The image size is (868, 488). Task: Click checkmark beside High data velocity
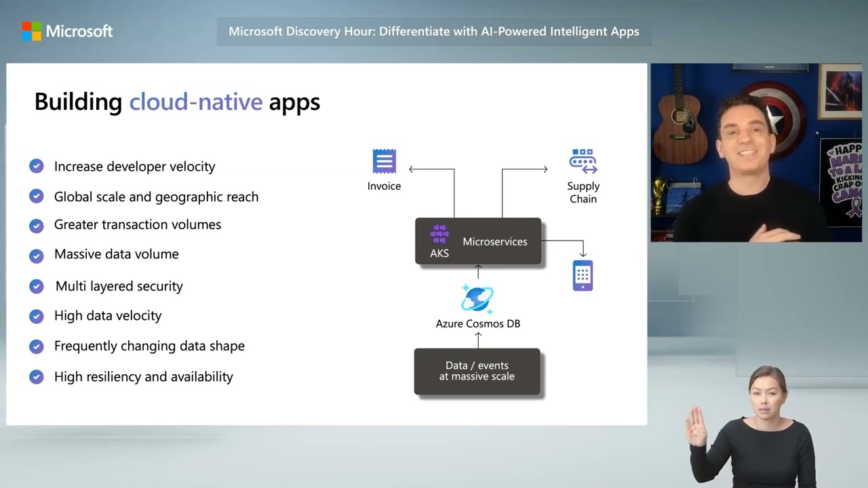(x=37, y=316)
